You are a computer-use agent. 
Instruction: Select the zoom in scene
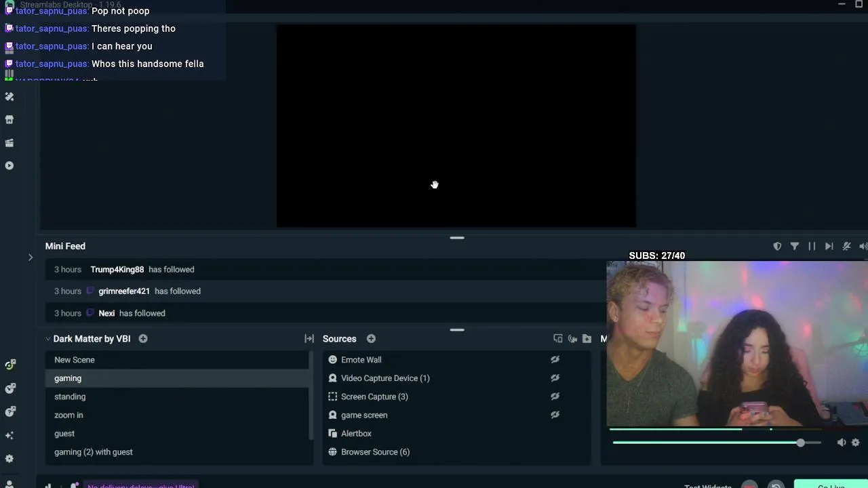coord(177,415)
